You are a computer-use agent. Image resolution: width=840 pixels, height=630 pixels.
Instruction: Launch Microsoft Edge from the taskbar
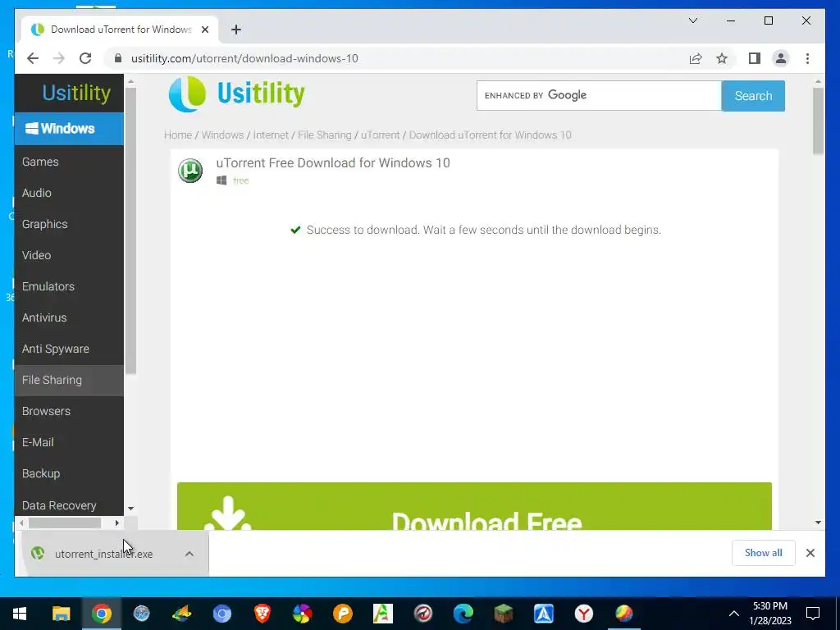pos(463,614)
